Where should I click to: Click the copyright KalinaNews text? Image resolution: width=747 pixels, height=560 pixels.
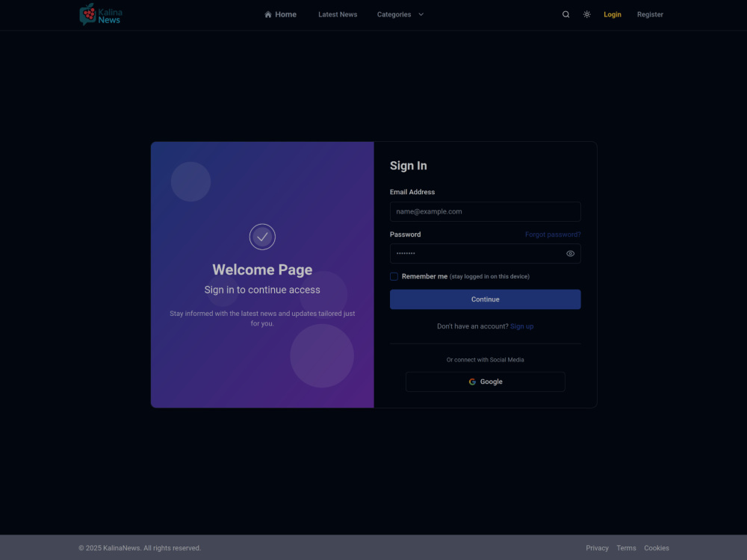140,548
